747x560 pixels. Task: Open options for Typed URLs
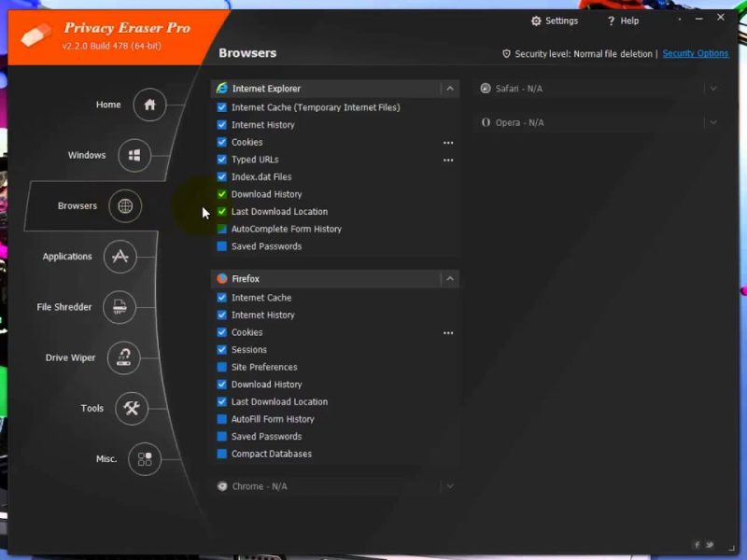pos(448,160)
